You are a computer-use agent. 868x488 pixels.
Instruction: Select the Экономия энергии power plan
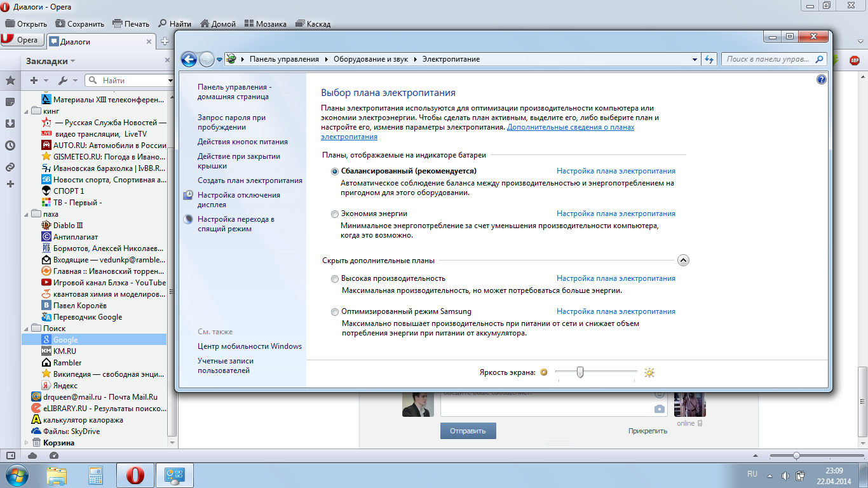335,214
